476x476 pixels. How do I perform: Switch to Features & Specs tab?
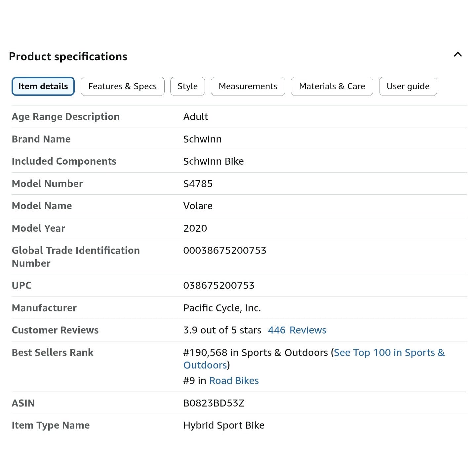(122, 86)
